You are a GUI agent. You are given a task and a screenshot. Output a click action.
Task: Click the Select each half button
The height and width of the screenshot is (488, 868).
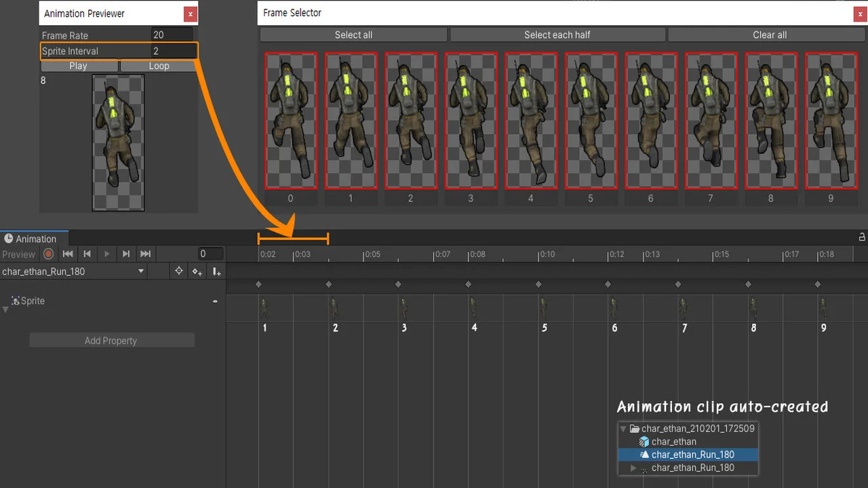pos(557,35)
